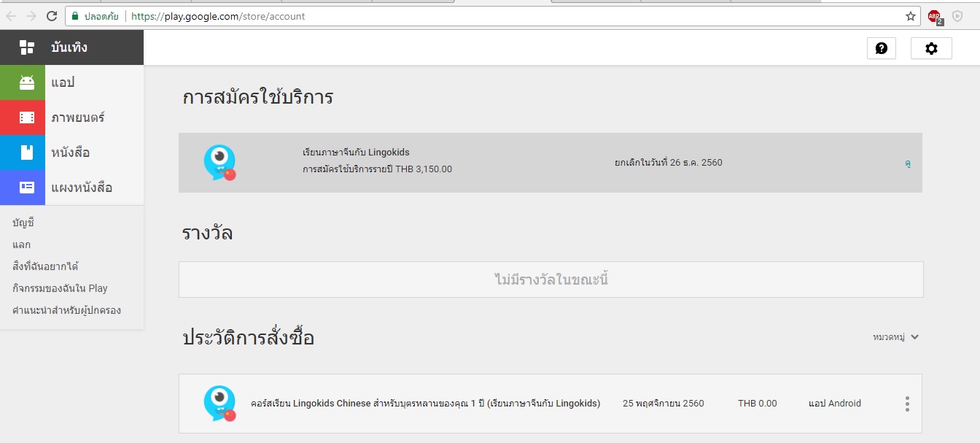Screen dimensions: 980x443
Task: Click the browser back arrow
Action: pyautogui.click(x=11, y=15)
